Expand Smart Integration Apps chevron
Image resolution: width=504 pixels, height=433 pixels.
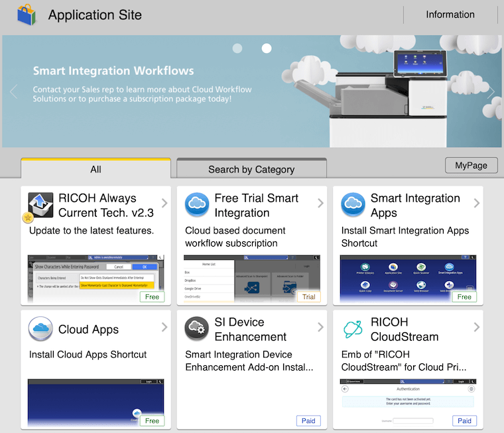[x=477, y=203]
